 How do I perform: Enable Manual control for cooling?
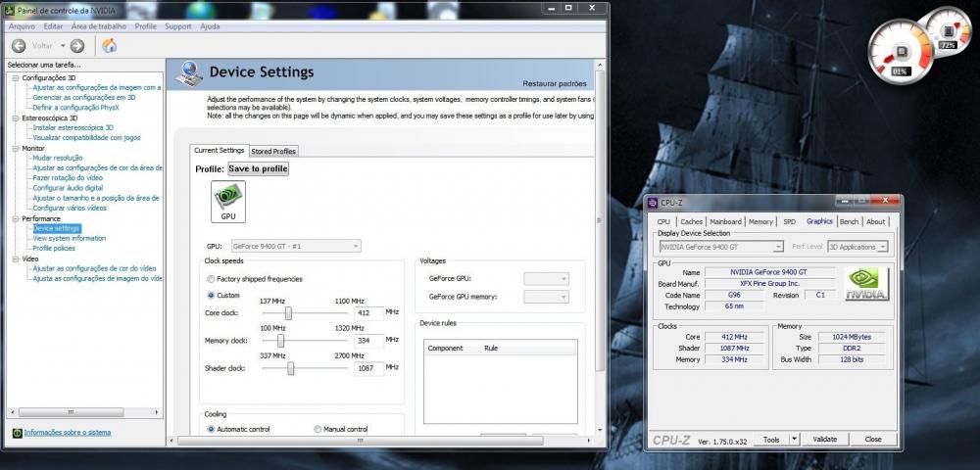click(318, 429)
